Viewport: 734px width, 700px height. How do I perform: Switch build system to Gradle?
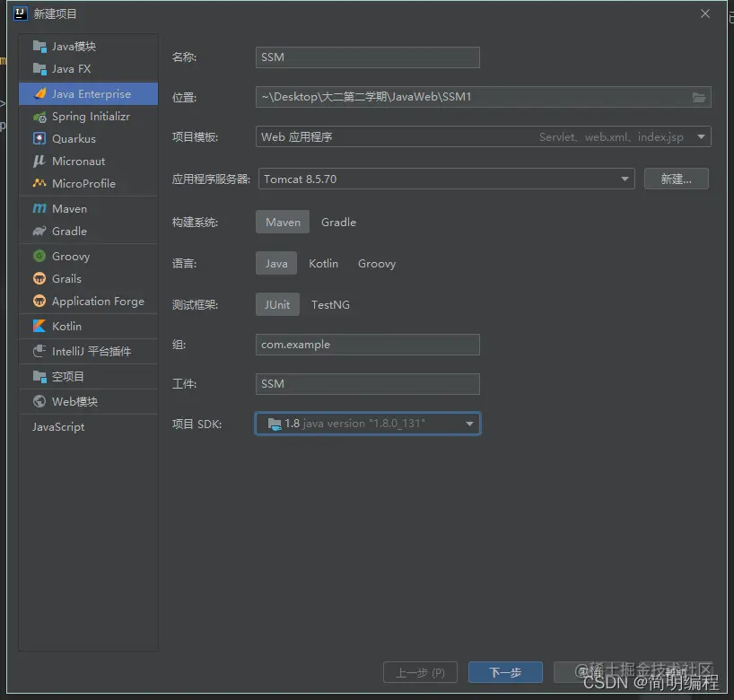click(338, 222)
